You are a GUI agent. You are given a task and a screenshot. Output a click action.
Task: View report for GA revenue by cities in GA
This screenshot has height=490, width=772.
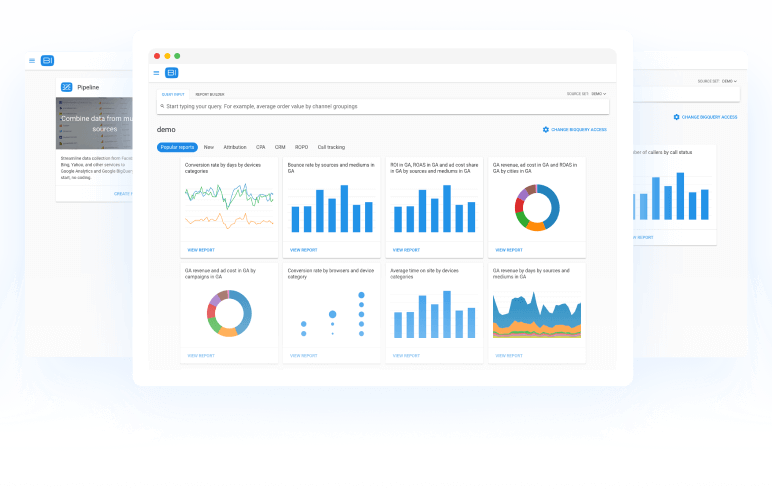click(x=509, y=250)
